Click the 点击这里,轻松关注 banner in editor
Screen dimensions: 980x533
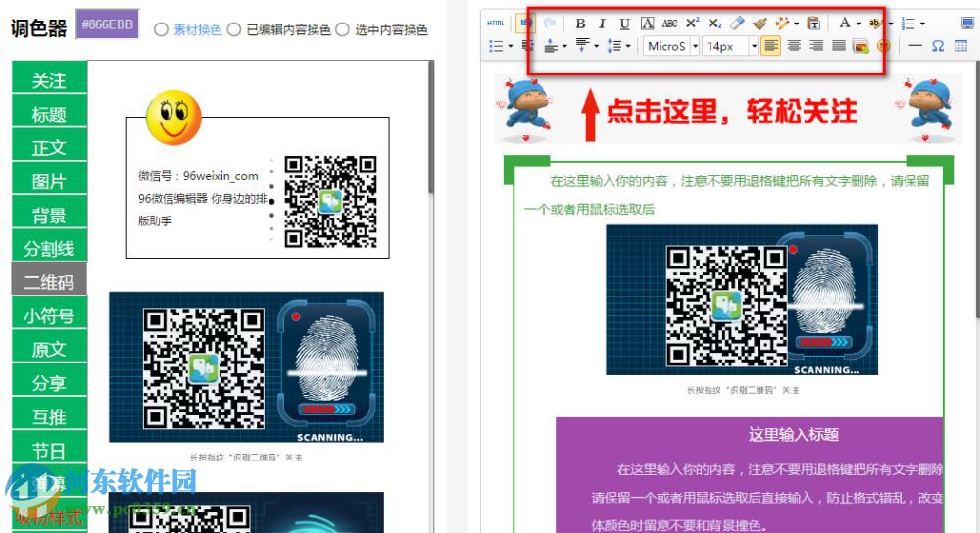click(729, 110)
